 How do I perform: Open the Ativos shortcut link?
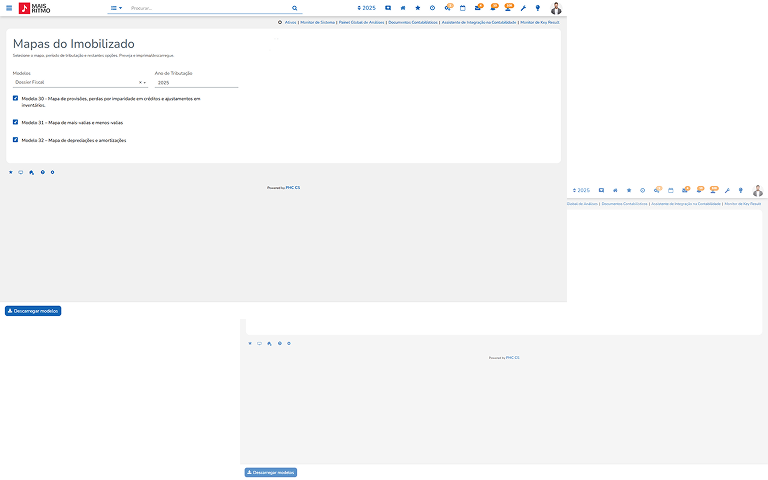click(290, 21)
